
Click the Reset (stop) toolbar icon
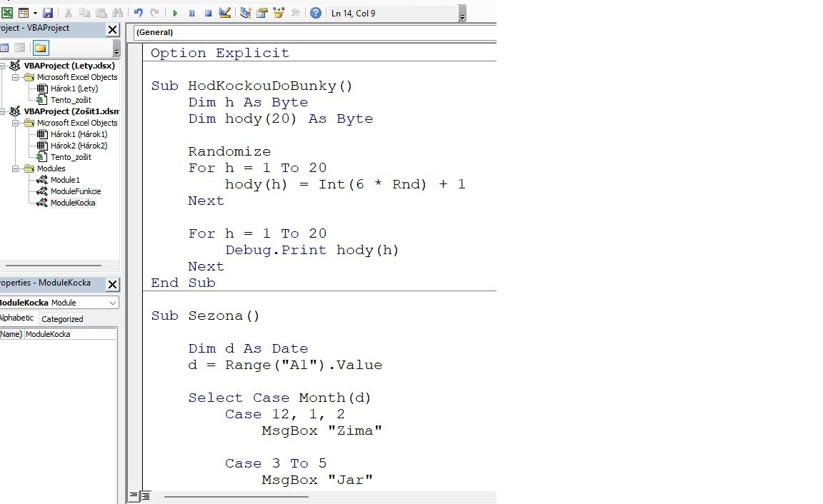click(x=209, y=13)
